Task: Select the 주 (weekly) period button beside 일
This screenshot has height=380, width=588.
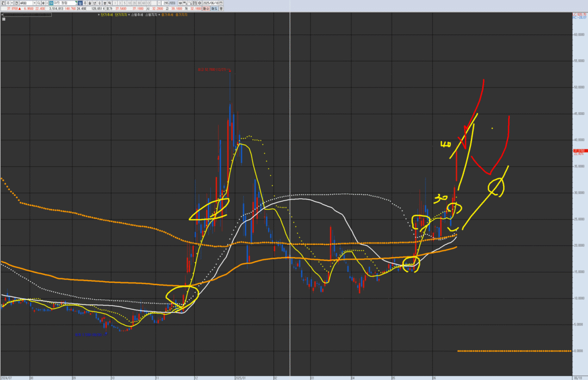Action: click(85, 3)
